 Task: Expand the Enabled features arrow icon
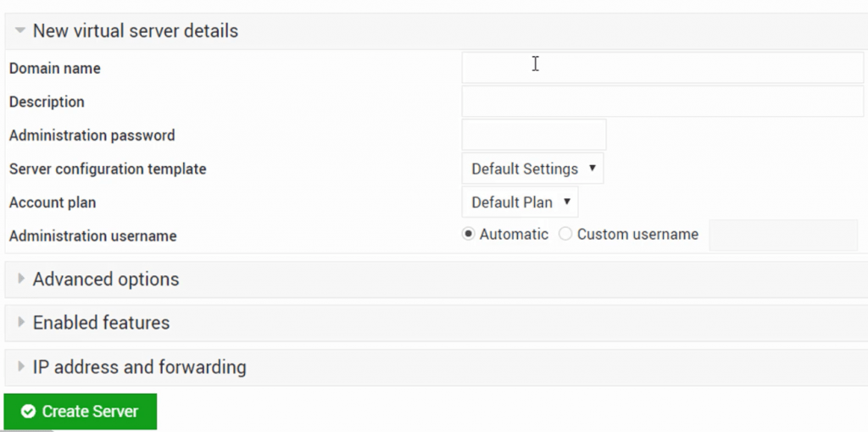21,323
